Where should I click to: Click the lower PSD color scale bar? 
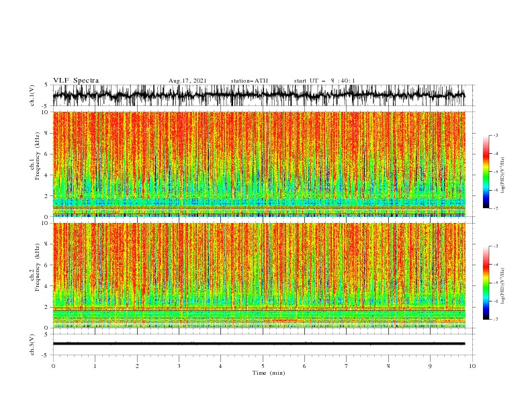[486, 283]
